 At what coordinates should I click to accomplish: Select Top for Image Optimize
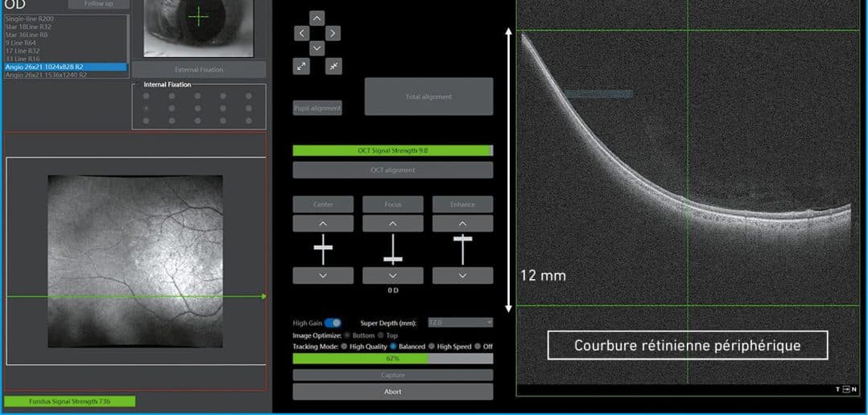[x=381, y=335]
